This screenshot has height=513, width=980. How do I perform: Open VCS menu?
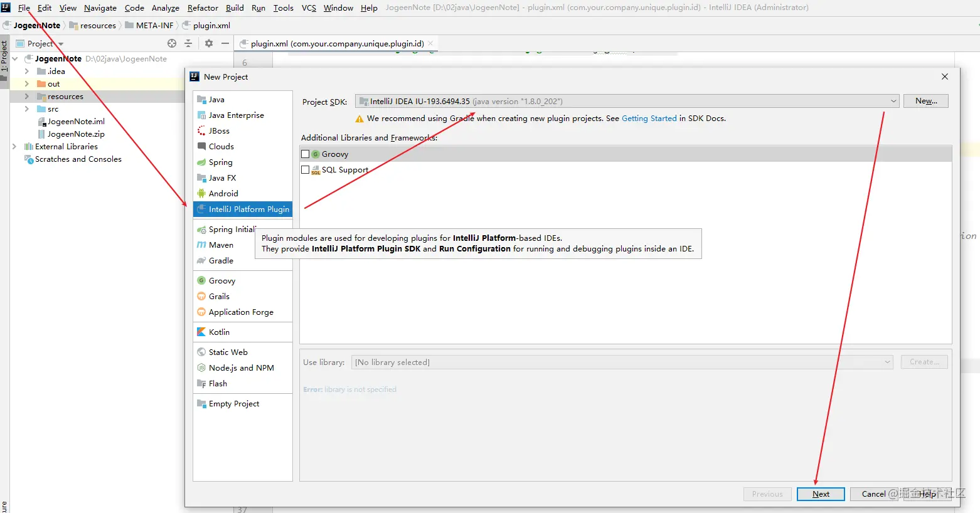(309, 8)
